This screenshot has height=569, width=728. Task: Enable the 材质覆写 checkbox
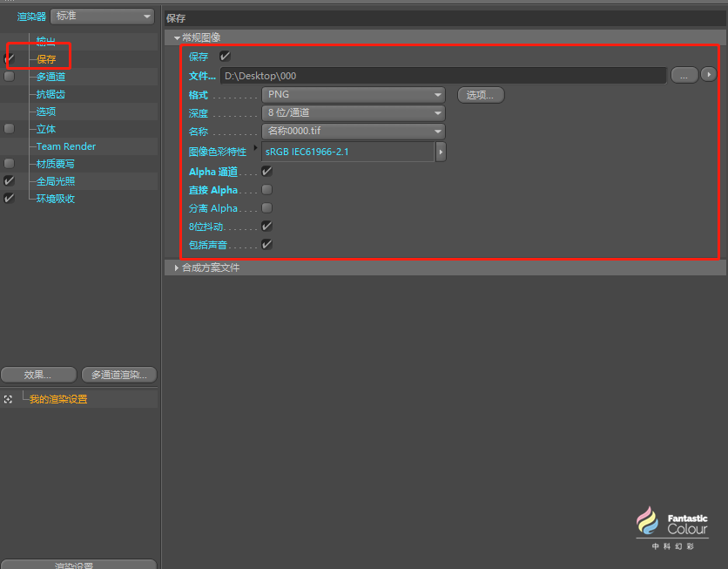pos(9,164)
